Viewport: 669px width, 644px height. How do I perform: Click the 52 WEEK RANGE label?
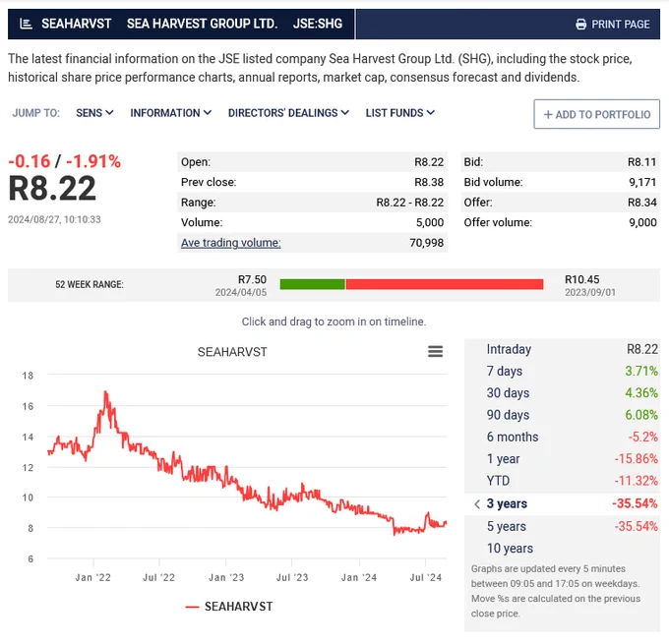click(90, 284)
